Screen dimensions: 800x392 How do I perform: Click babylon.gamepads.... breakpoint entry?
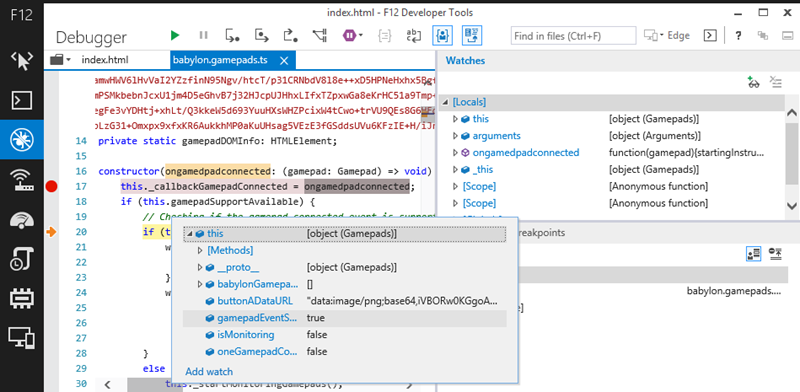click(x=734, y=291)
